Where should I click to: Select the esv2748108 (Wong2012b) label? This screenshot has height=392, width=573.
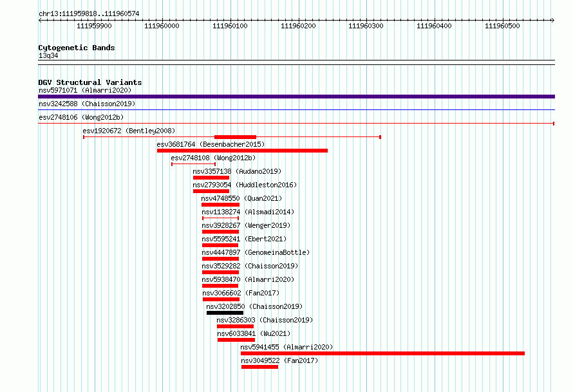pos(213,158)
